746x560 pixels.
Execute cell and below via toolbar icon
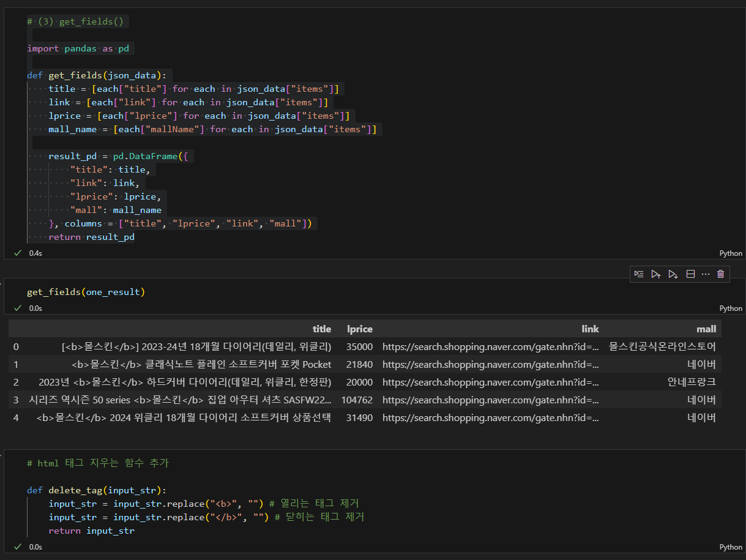tap(673, 274)
